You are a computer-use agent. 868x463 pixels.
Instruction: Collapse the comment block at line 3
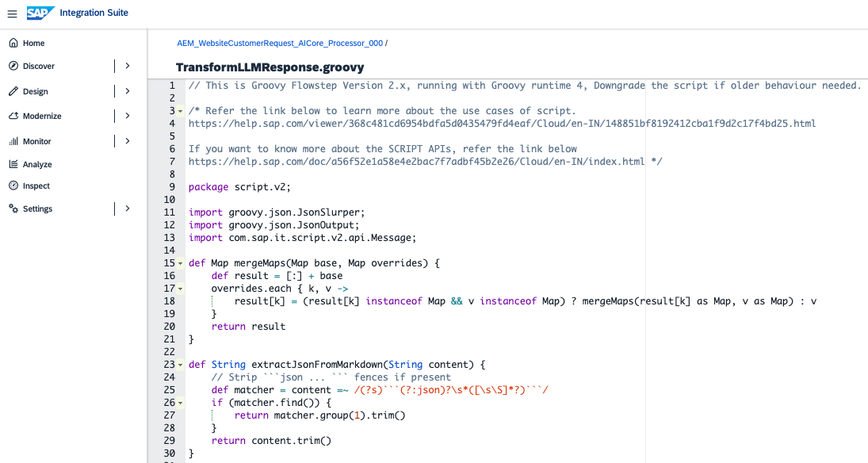click(181, 111)
